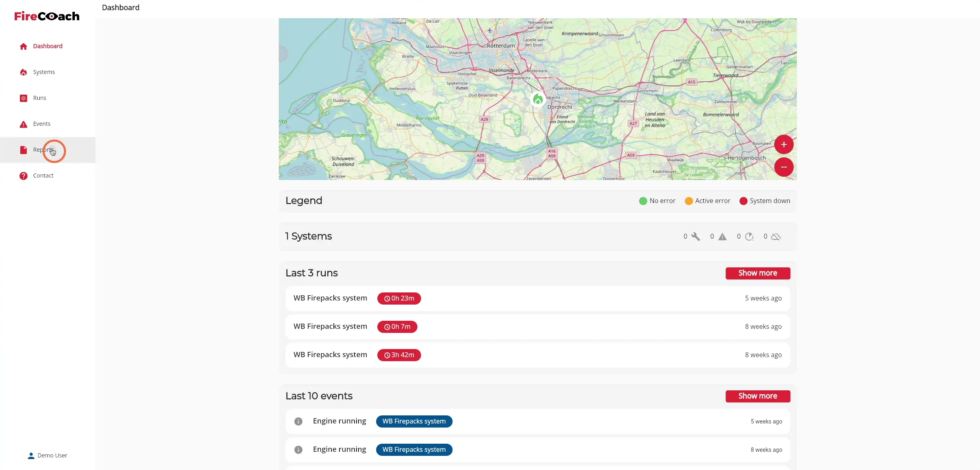Click the warning triangle count icon in Systems
Viewport: 980px width, 470px height.
722,237
